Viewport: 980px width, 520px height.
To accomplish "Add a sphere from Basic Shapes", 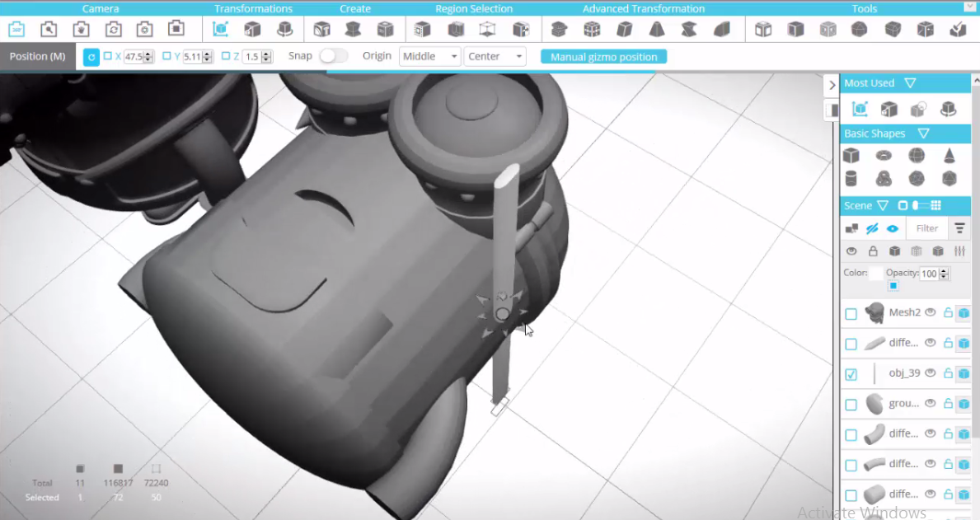I will [917, 155].
